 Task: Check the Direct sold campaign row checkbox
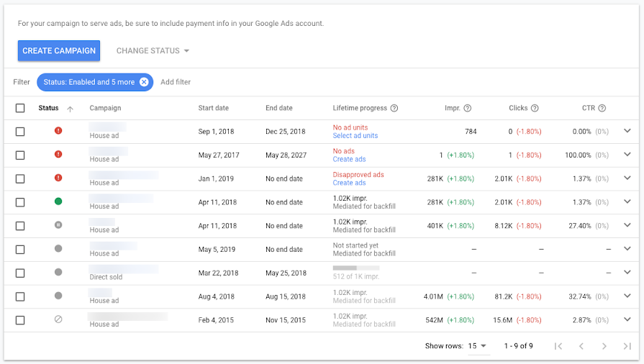coord(20,273)
